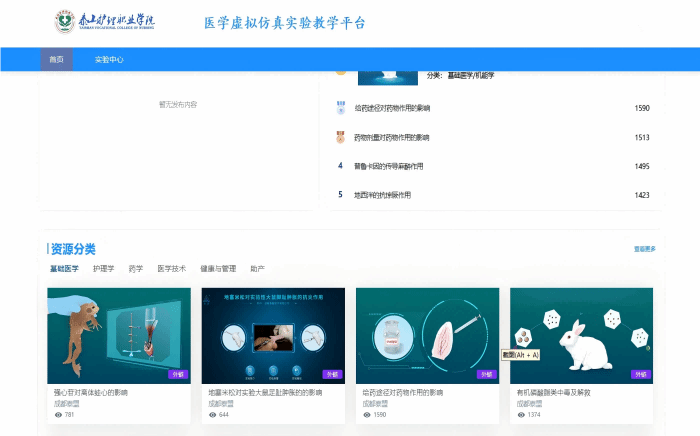
Task: Click the college logo emblem in header
Action: [65, 21]
